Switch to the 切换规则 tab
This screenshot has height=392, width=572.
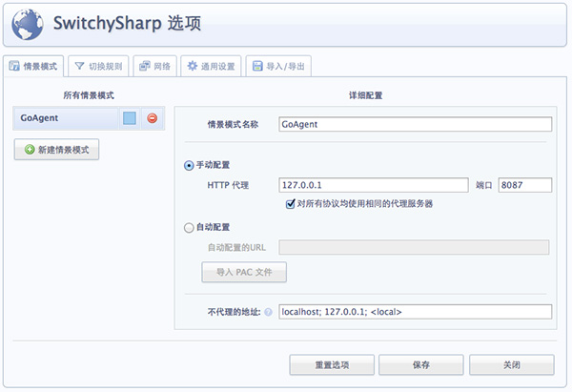coord(98,66)
